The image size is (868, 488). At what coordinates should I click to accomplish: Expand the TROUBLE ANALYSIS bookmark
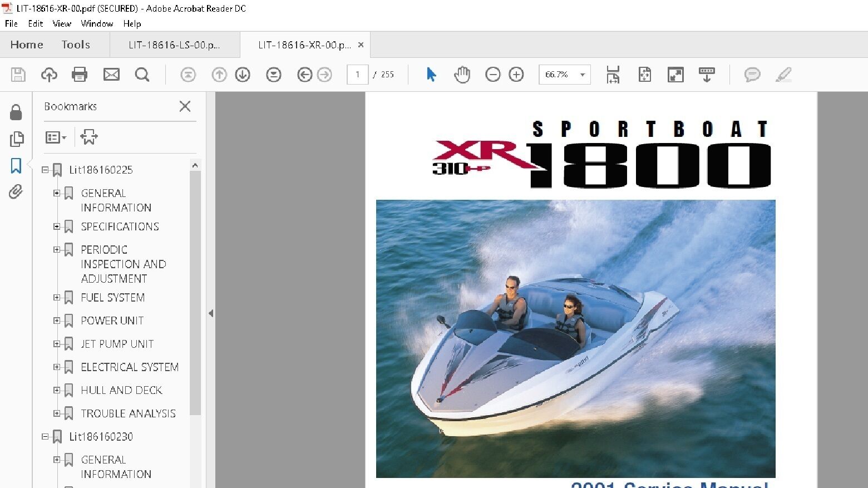pyautogui.click(x=57, y=413)
